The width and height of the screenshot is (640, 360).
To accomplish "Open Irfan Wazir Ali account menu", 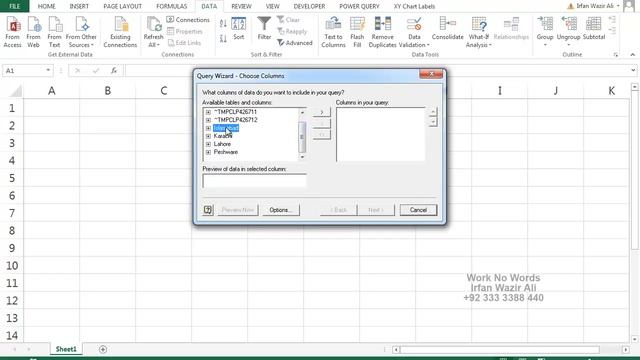I will (x=594, y=6).
